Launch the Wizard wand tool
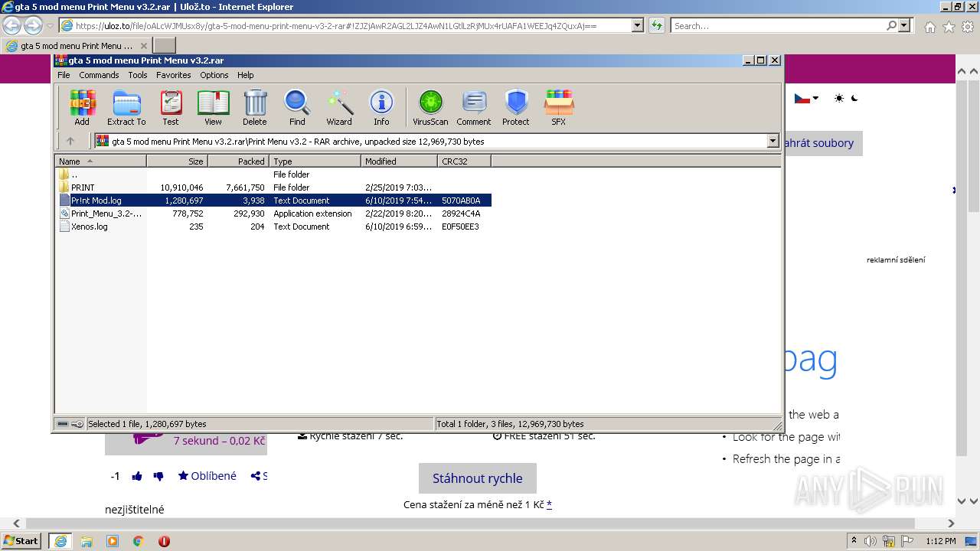 (339, 107)
